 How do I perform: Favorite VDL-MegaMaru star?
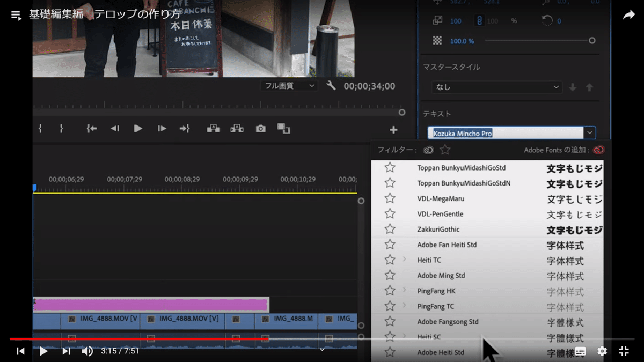point(390,198)
